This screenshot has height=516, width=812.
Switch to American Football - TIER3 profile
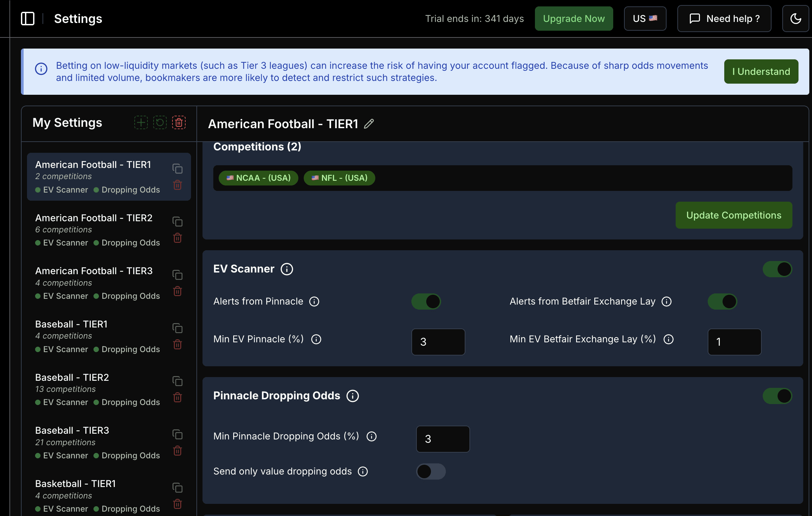click(x=94, y=270)
